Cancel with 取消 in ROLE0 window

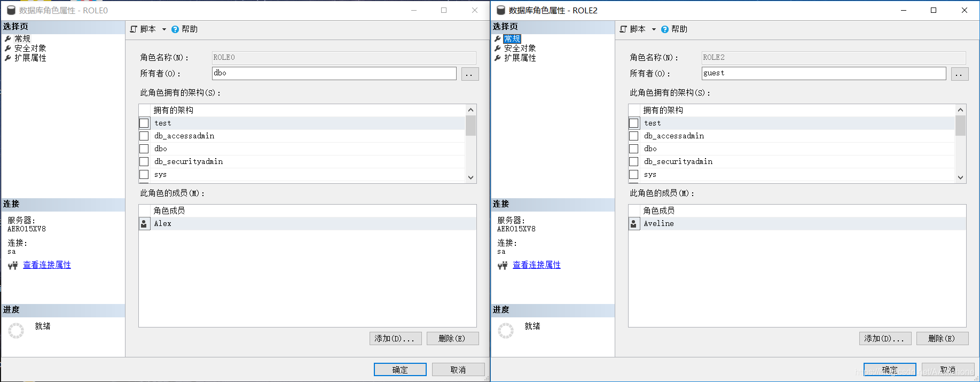coord(458,370)
